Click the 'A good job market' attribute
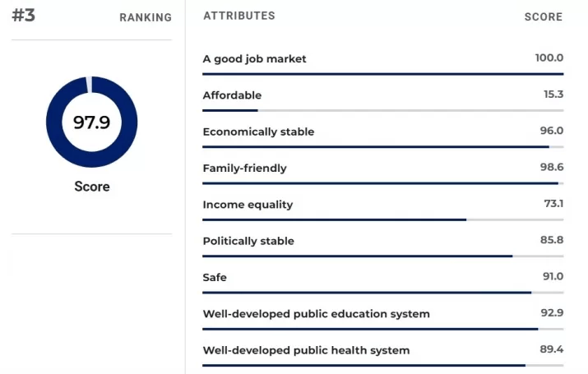Screen dimensions: 588x374 point(254,59)
